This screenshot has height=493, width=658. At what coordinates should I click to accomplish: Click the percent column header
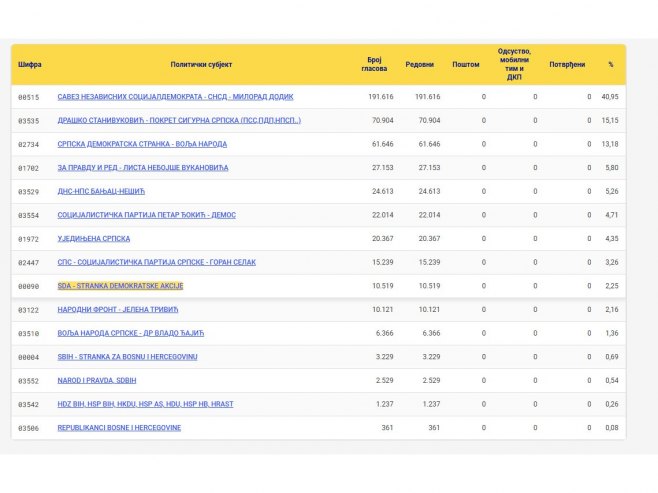611,65
